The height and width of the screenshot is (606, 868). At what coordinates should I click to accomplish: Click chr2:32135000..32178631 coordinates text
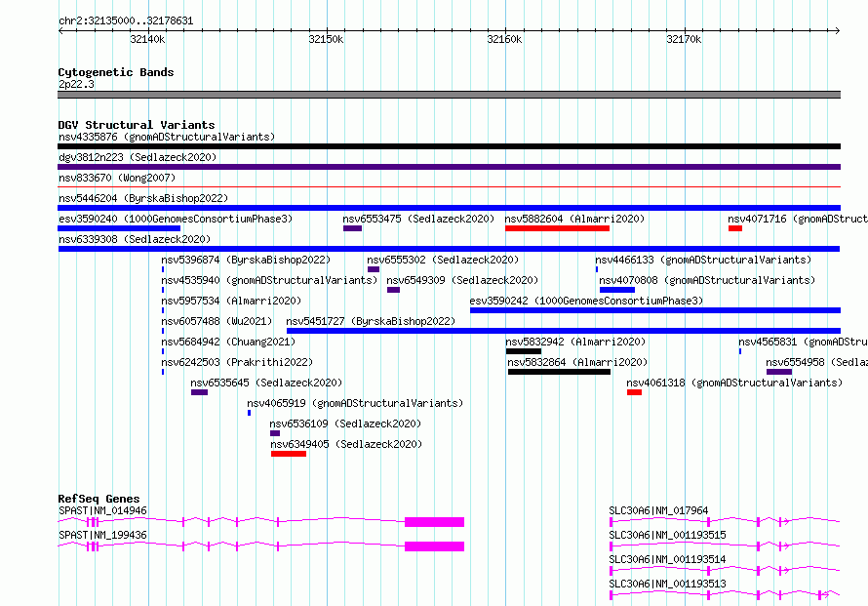126,20
